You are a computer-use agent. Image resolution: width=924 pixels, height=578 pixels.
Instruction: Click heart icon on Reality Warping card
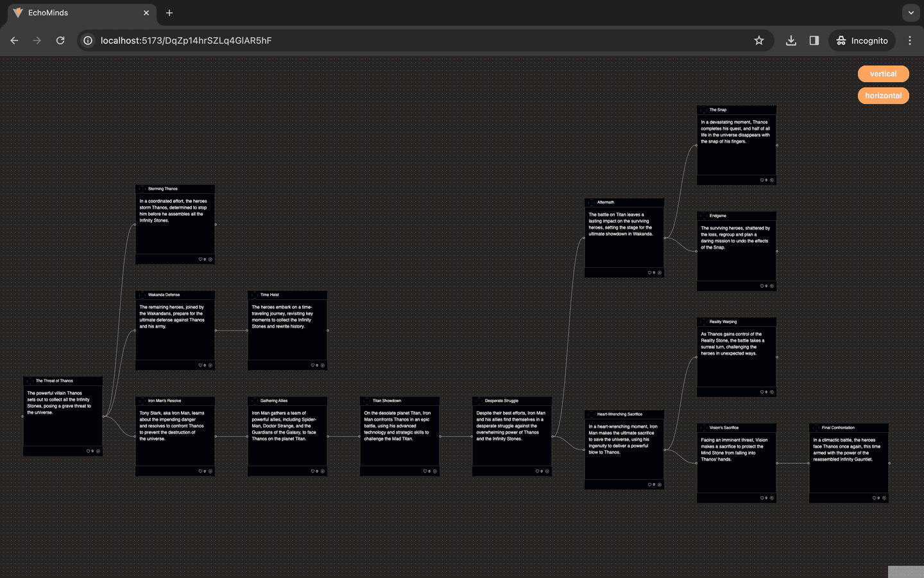pyautogui.click(x=762, y=392)
